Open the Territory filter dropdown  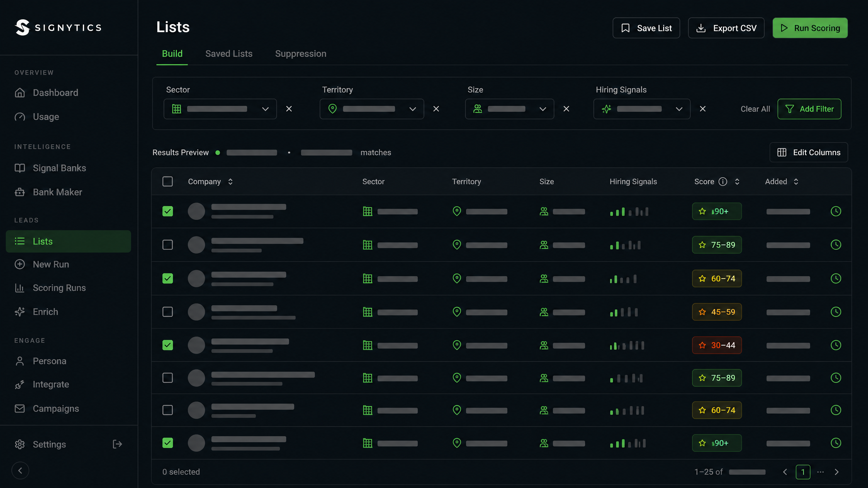pos(372,109)
